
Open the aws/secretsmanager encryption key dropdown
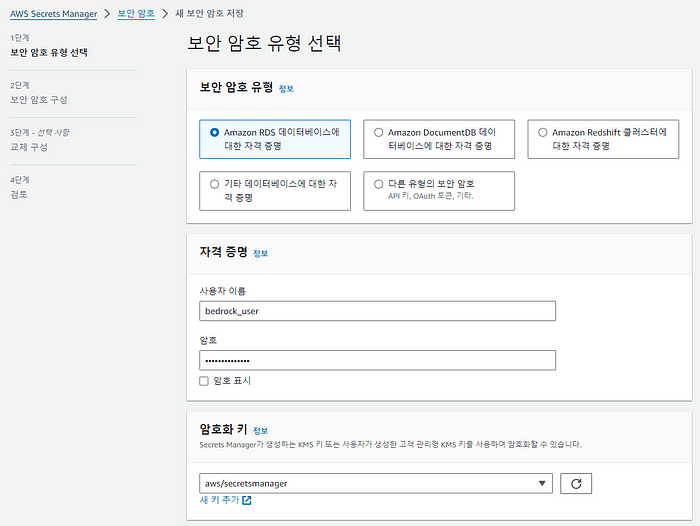(x=376, y=484)
